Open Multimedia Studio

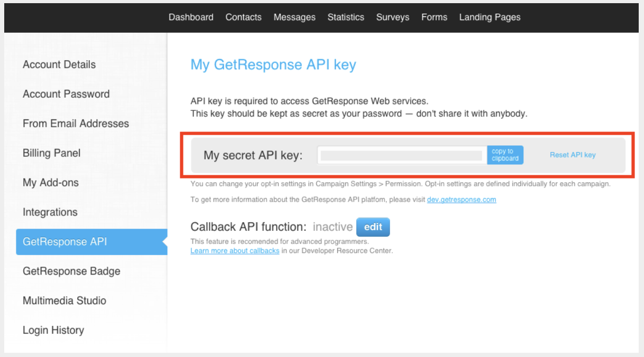point(65,301)
